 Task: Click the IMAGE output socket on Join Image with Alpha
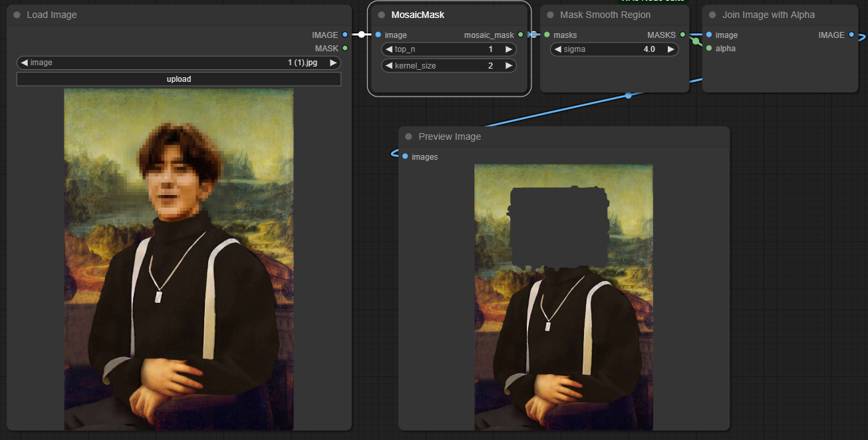pos(851,35)
